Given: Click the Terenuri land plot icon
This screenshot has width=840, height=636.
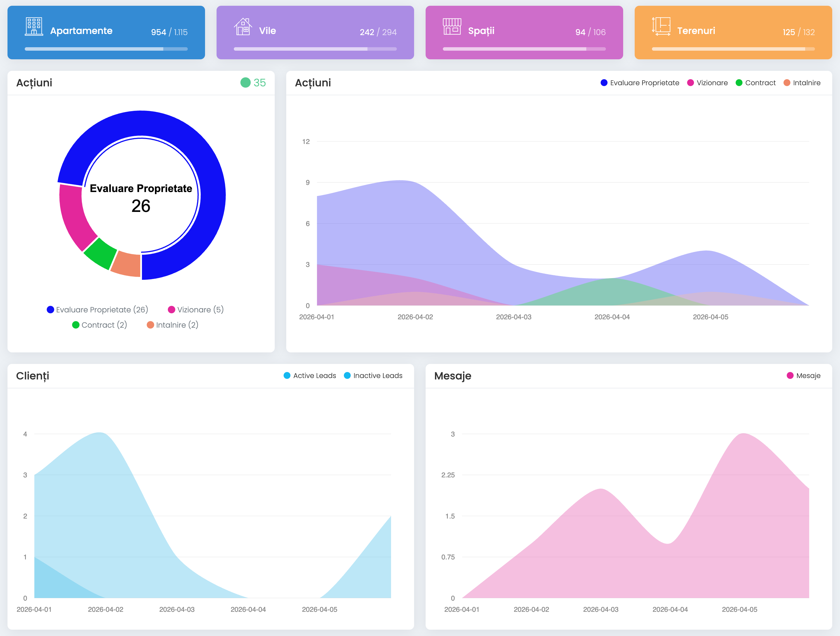Looking at the screenshot, I should click(661, 26).
